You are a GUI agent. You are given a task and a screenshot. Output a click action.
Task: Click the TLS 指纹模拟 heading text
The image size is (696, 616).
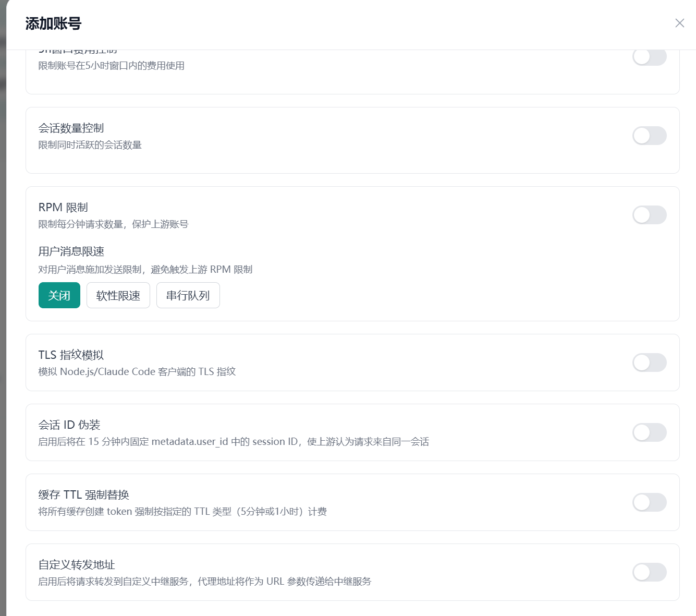coord(71,355)
